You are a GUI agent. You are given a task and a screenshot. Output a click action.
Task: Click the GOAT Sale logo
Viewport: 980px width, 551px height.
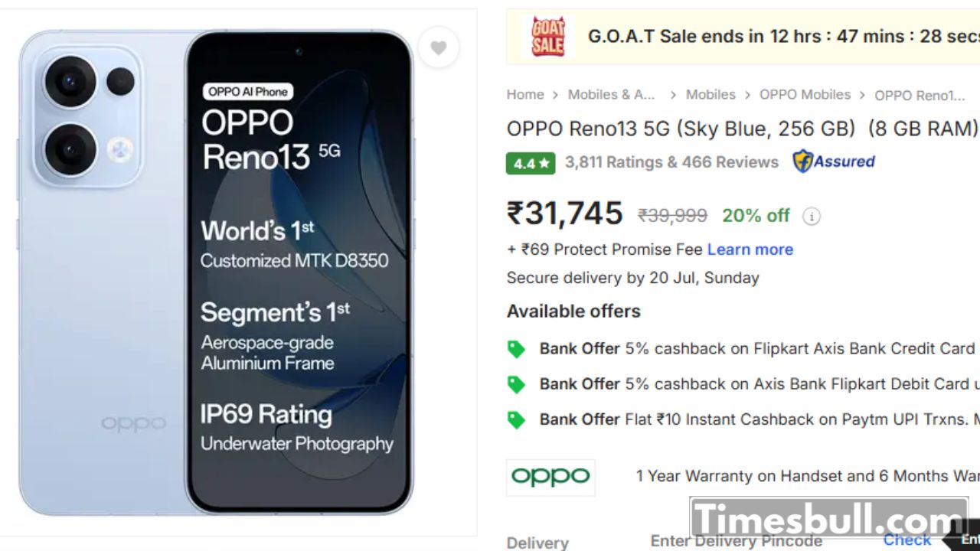pyautogui.click(x=548, y=37)
